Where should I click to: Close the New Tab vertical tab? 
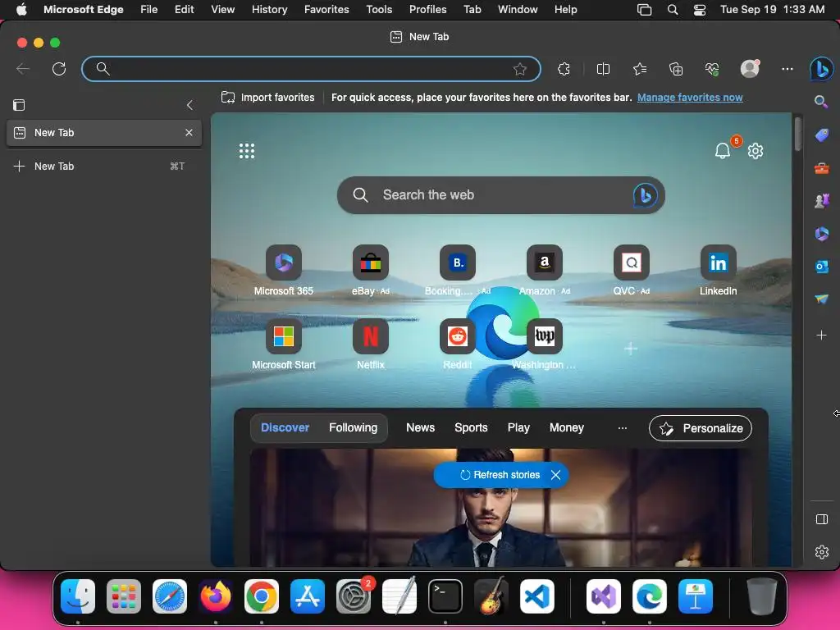189,132
